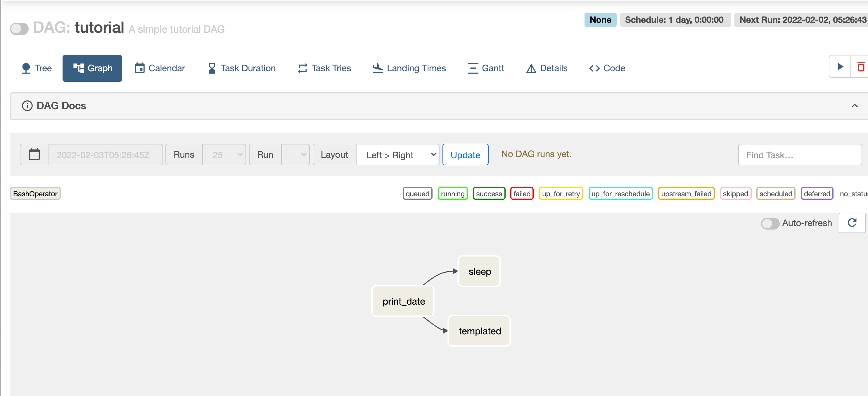868x396 pixels.
Task: Click the Trigger DAG play icon
Action: pos(840,67)
